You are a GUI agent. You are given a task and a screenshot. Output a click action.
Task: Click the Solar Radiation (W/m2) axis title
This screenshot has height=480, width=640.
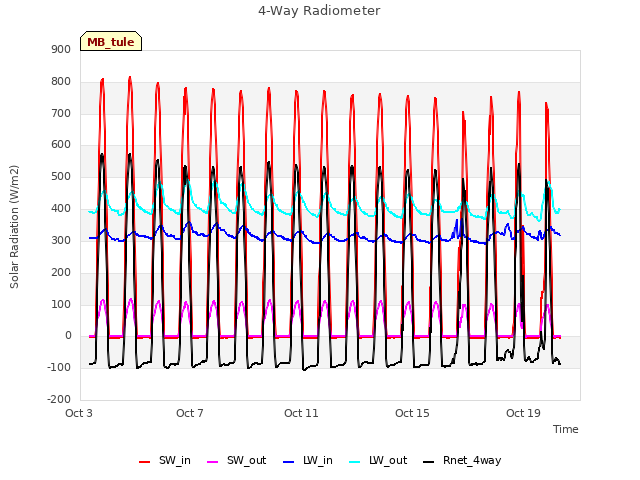coord(14,227)
